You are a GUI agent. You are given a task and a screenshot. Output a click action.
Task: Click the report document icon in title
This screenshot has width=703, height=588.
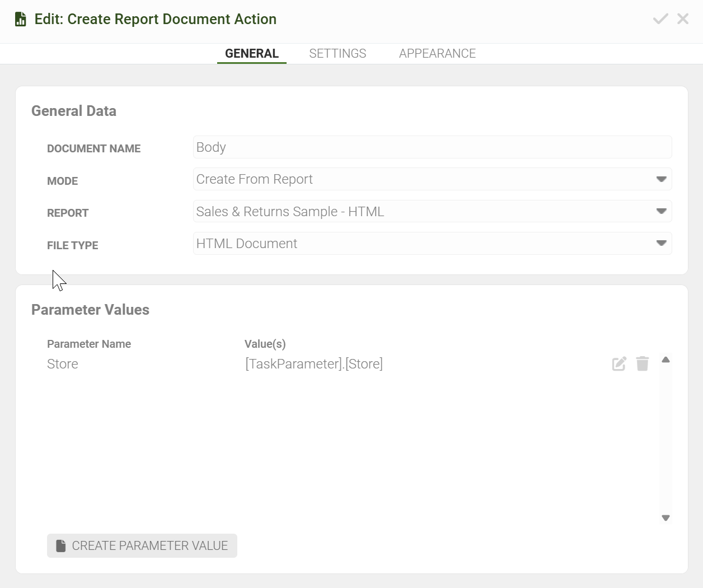[x=21, y=19]
